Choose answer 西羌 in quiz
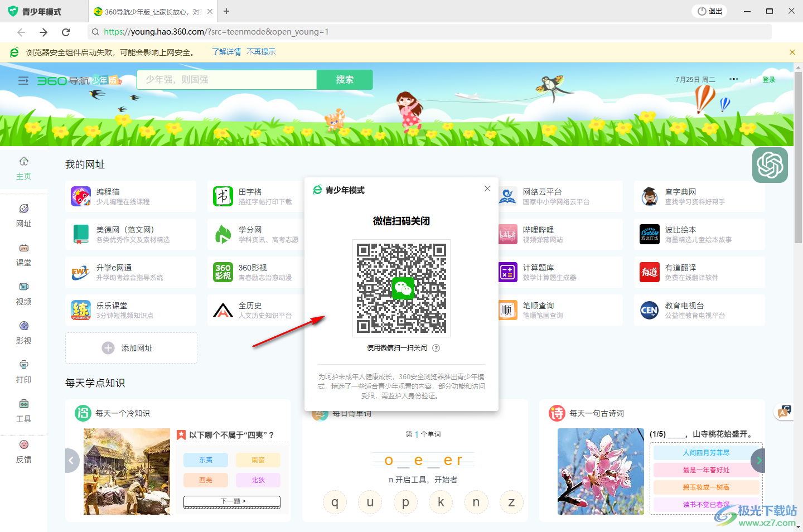 [206, 480]
